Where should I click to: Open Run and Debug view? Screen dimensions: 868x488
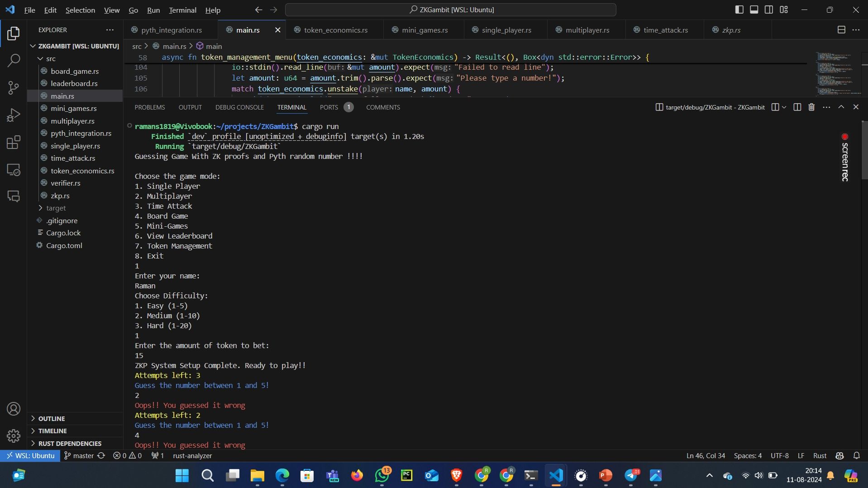[14, 115]
